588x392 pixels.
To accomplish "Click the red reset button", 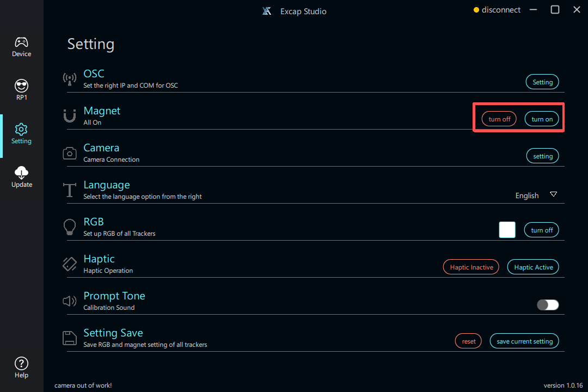I will click(x=468, y=341).
